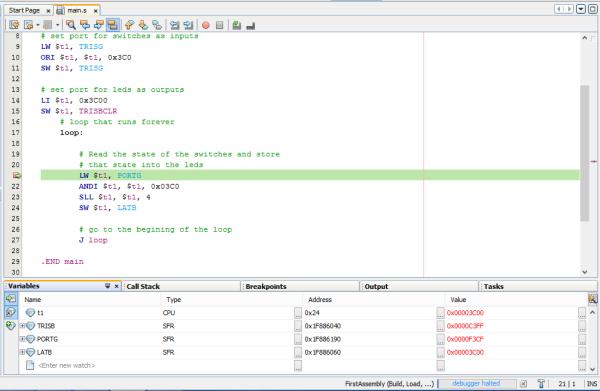The image size is (600, 391).
Task: Select the main.s editor tab
Action: (x=77, y=10)
